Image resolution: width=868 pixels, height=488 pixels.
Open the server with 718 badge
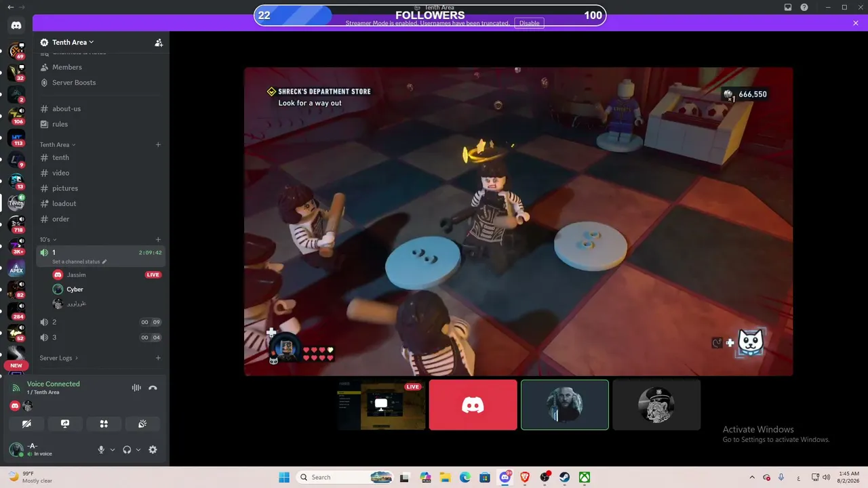(x=16, y=224)
